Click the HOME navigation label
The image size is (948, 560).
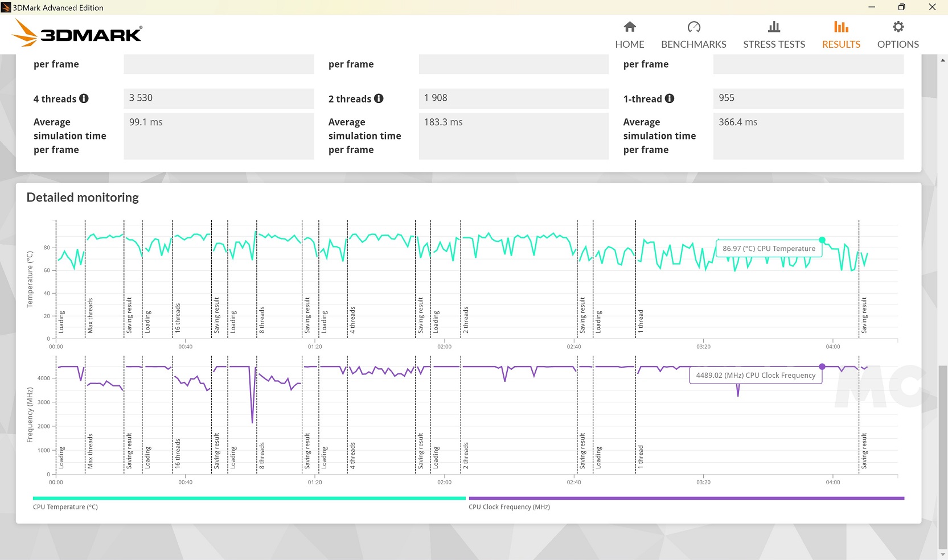[x=629, y=44]
